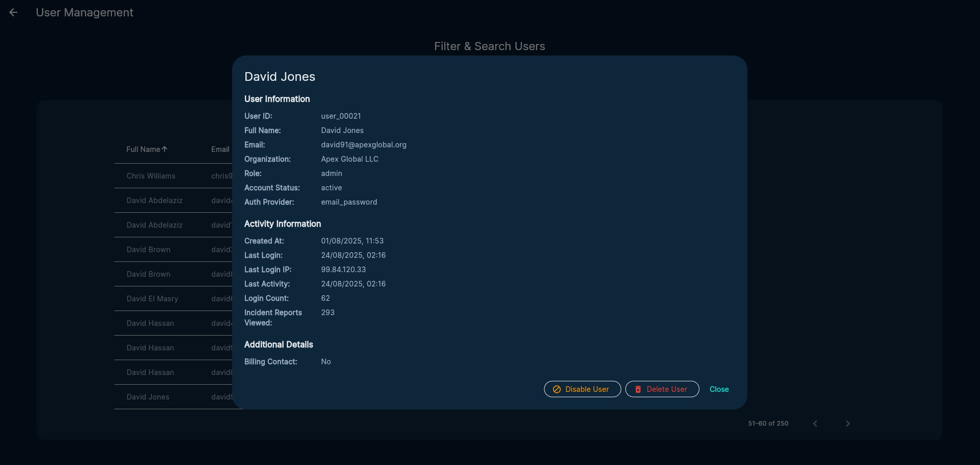Sort by Full Name column header
Screen dimensions: 980x465
pyautogui.click(x=143, y=149)
